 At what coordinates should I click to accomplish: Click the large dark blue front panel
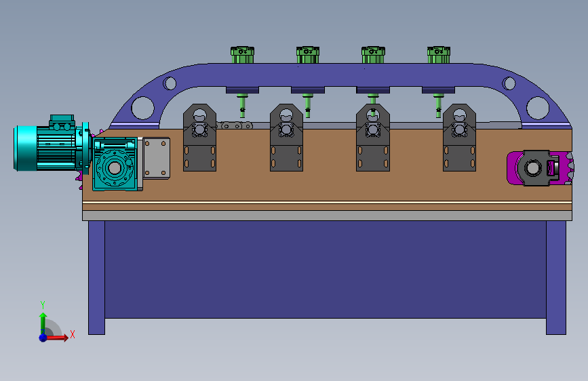coord(326,269)
